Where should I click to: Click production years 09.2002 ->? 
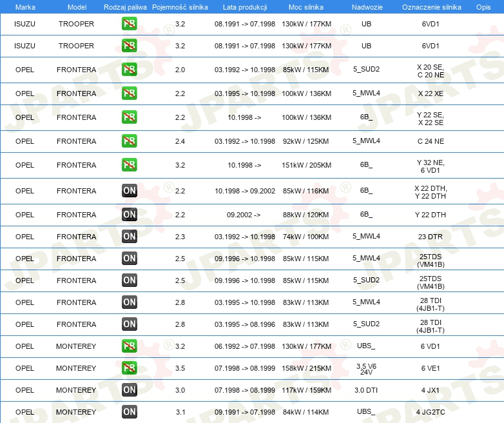click(244, 215)
